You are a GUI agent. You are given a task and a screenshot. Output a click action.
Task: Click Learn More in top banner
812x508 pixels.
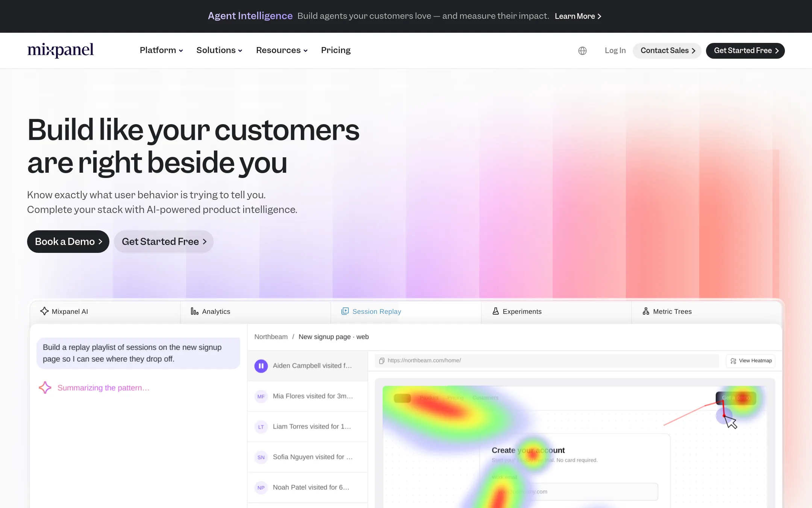pyautogui.click(x=578, y=16)
